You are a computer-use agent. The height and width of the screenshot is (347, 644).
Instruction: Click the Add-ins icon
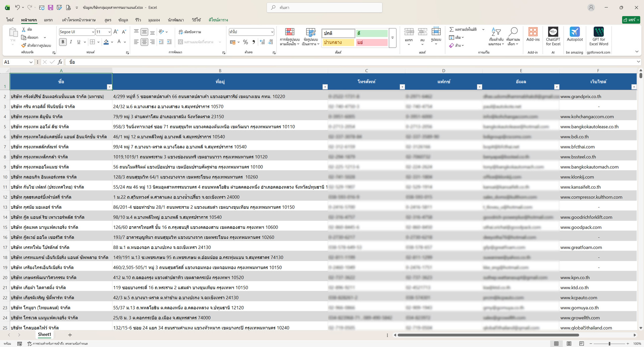click(533, 34)
